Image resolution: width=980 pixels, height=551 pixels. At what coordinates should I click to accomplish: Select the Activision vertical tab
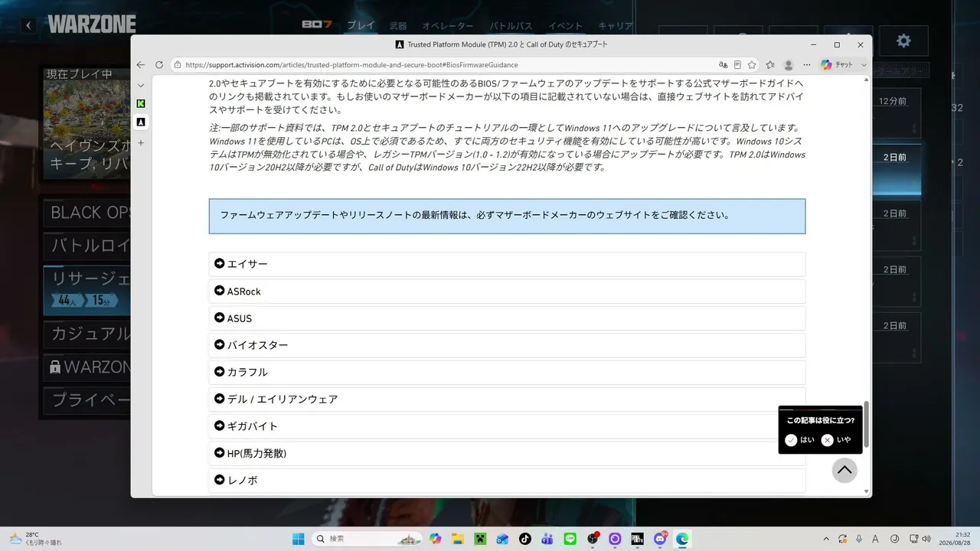[141, 122]
